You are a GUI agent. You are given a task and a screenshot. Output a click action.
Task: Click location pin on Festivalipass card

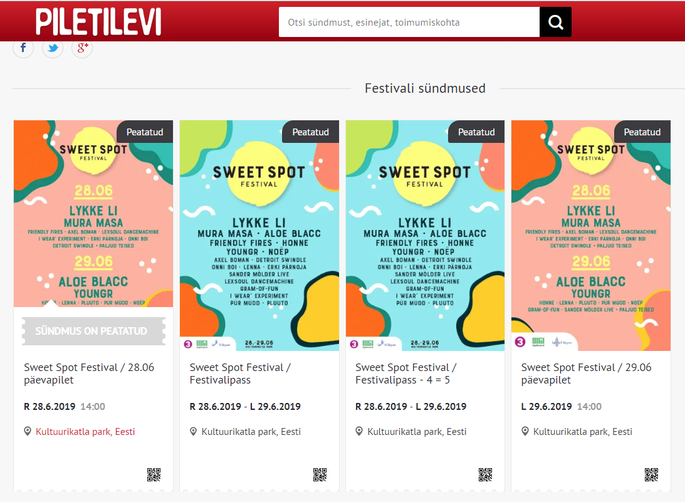(x=193, y=432)
